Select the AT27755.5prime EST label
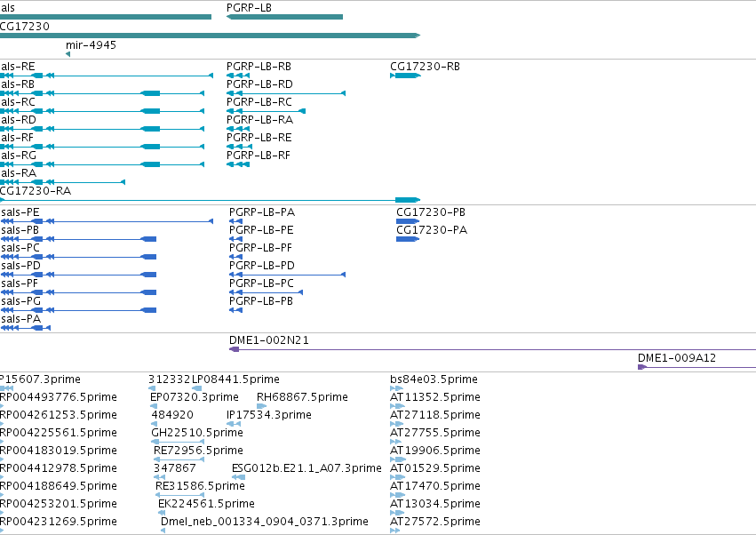The width and height of the screenshot is (756, 535). click(x=435, y=433)
